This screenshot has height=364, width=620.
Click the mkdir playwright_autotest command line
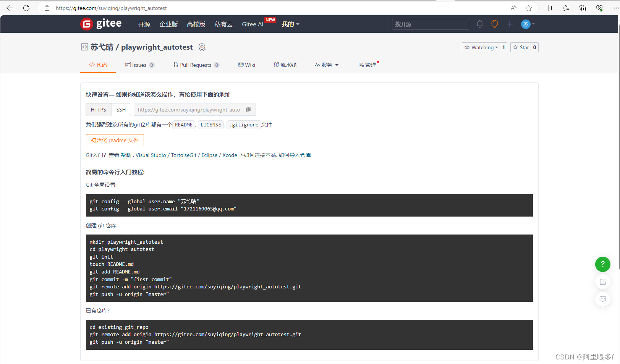(126, 242)
